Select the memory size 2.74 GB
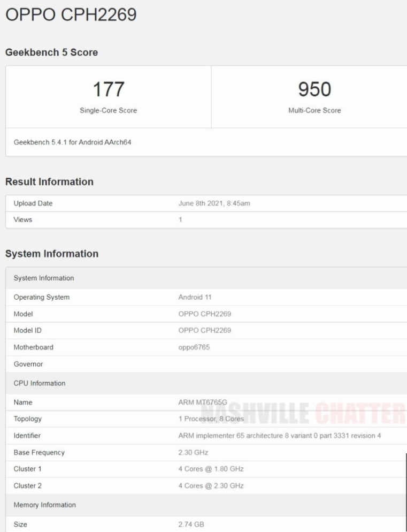407x532 pixels. (191, 525)
